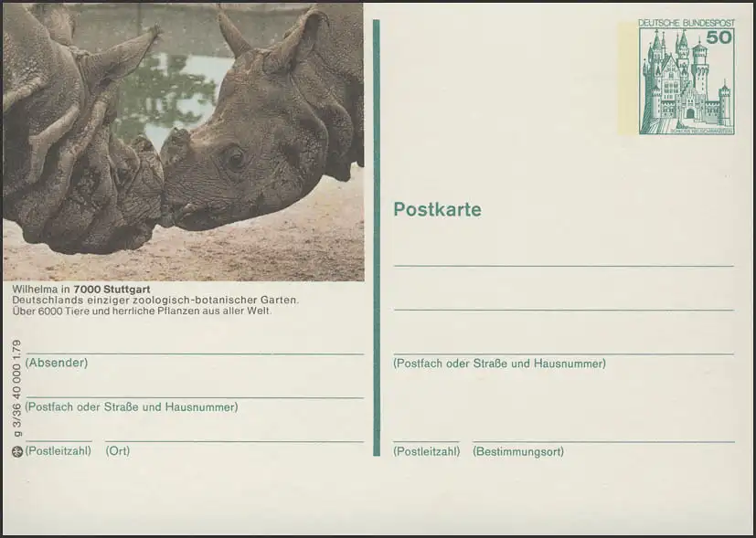Click the sender's "Postfach oder Straße und Hausnummer" label

[x=132, y=406]
